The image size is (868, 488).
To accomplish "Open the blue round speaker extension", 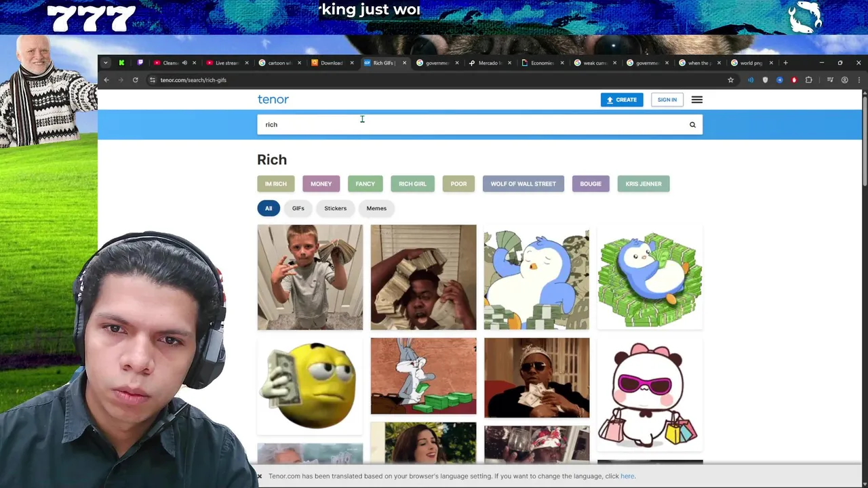I will [x=780, y=80].
